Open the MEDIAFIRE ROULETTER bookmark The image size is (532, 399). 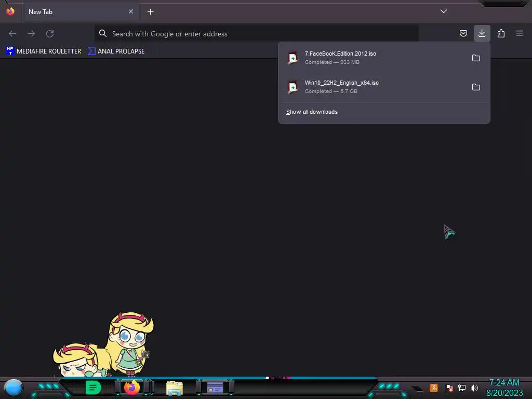point(44,51)
